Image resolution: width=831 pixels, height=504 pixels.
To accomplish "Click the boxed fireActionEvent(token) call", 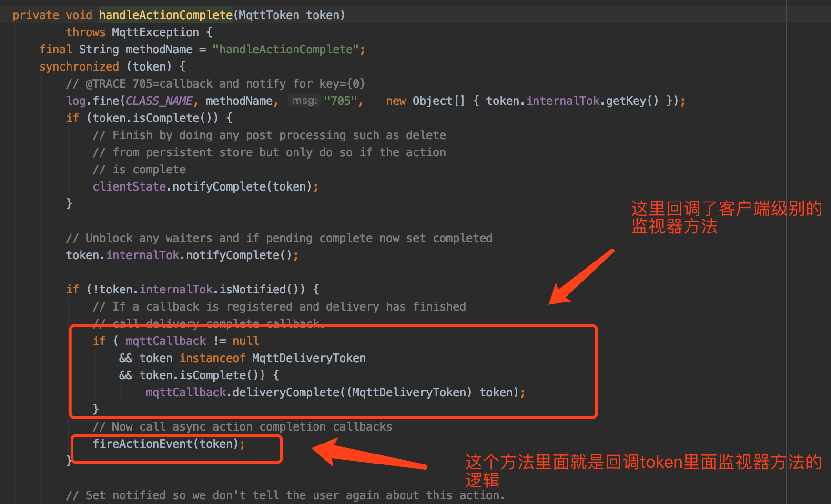I will (169, 444).
